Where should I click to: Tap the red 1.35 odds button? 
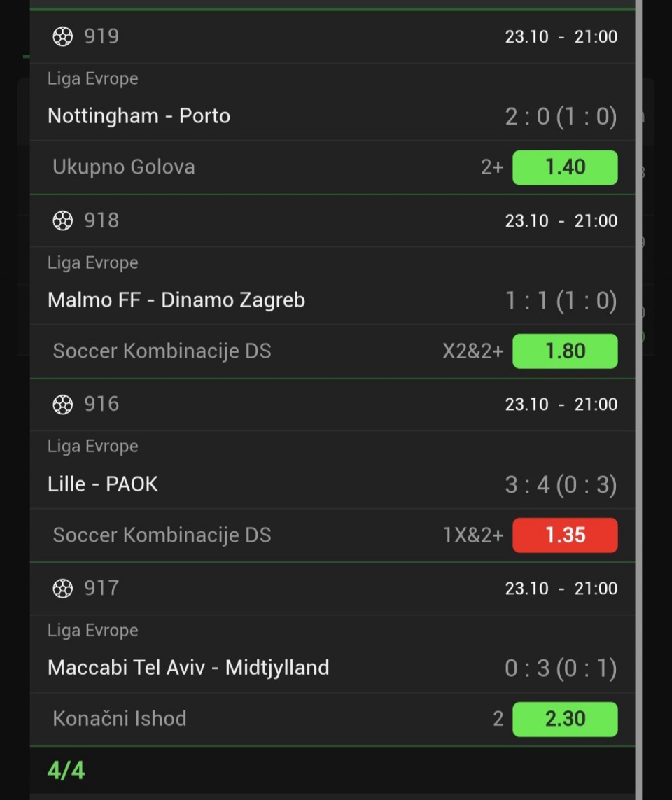point(565,535)
